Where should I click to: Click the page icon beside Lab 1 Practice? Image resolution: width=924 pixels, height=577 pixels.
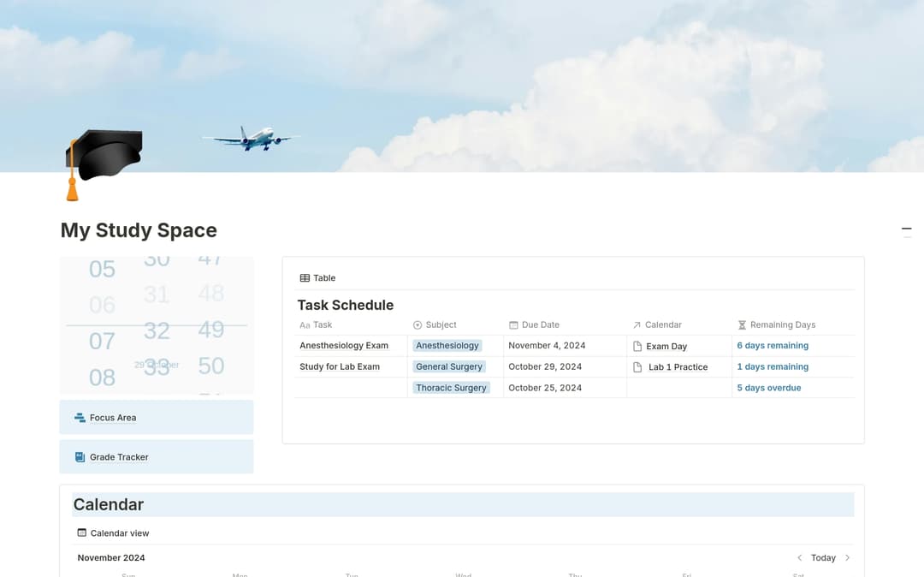click(637, 366)
